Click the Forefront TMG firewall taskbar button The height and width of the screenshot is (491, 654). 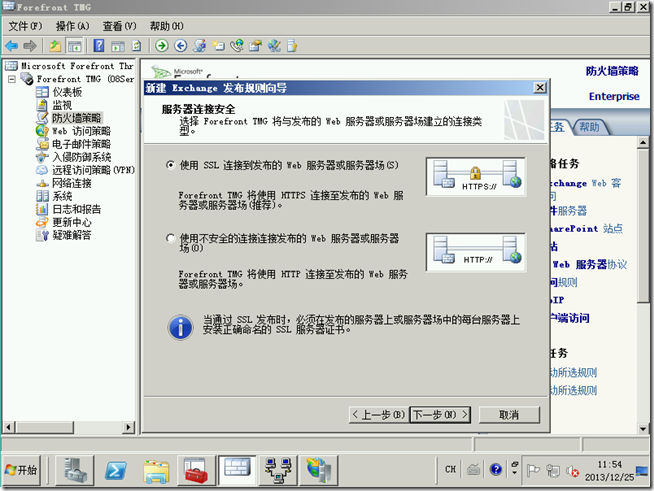(x=237, y=470)
